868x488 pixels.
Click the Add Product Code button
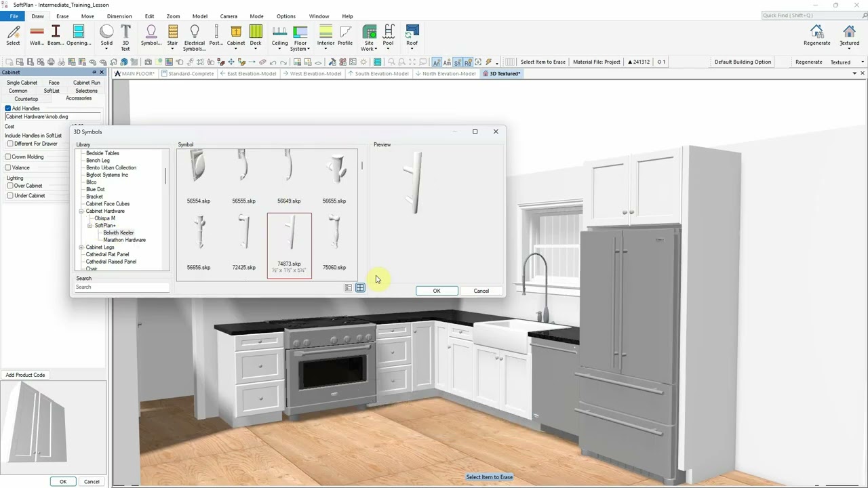[x=26, y=375]
